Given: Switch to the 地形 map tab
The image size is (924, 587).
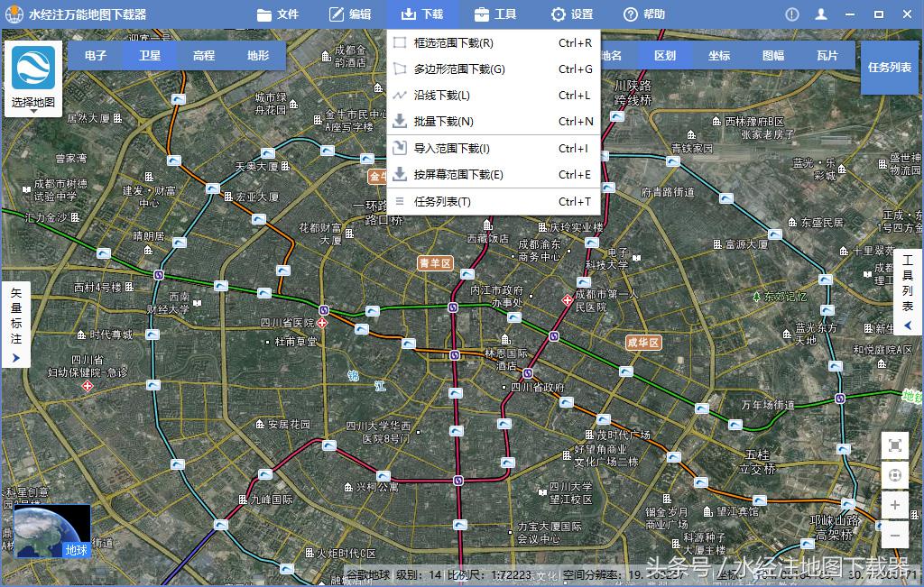Looking at the screenshot, I should 258,55.
